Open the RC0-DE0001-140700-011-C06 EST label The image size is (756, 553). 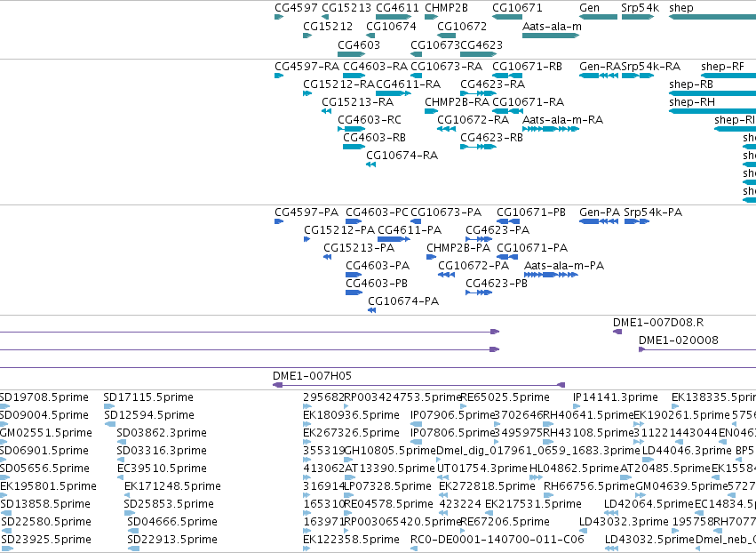click(x=497, y=540)
